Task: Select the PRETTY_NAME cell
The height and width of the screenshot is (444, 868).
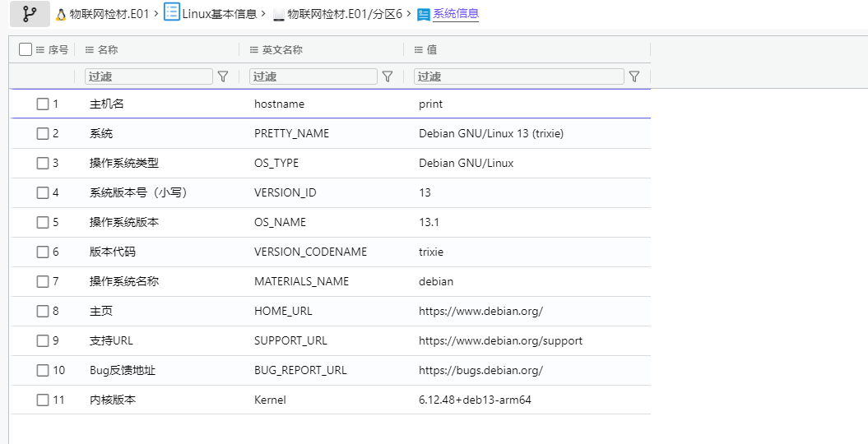Action: pos(292,133)
